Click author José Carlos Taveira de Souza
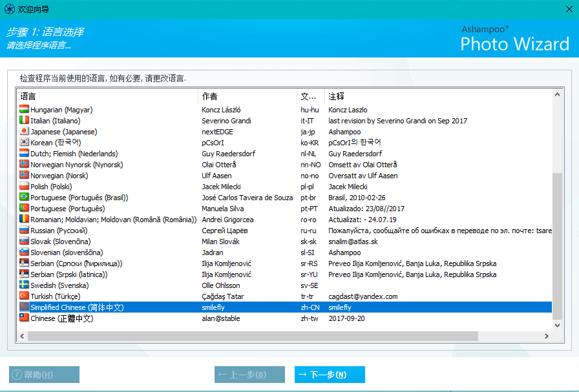Viewport: 579px width, 392px height. [x=247, y=198]
